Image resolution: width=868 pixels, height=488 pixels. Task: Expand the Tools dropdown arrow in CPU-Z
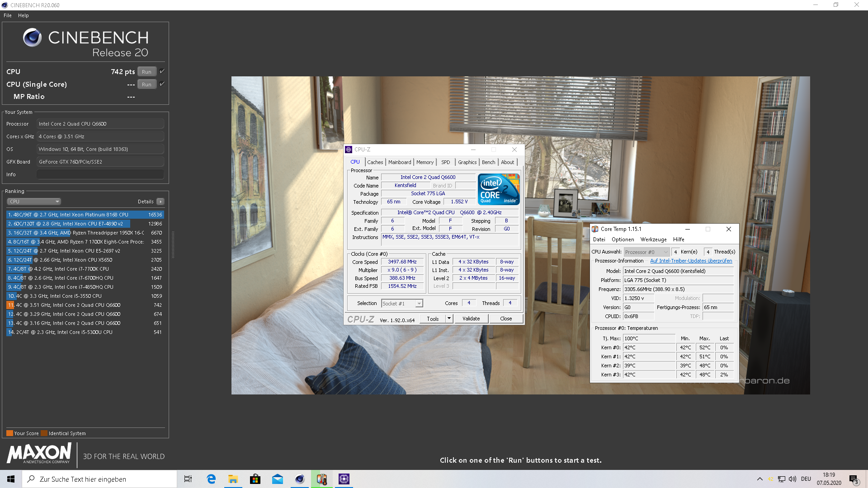pos(449,319)
